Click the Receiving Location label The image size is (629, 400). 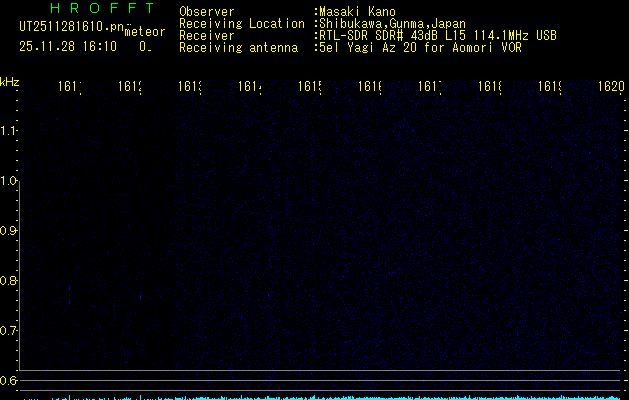pyautogui.click(x=242, y=24)
